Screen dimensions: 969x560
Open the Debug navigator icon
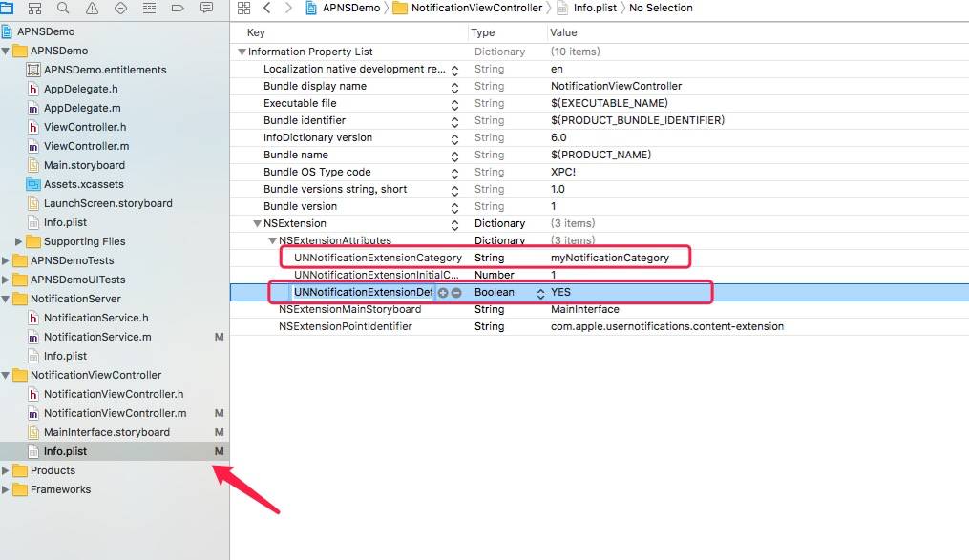[149, 8]
